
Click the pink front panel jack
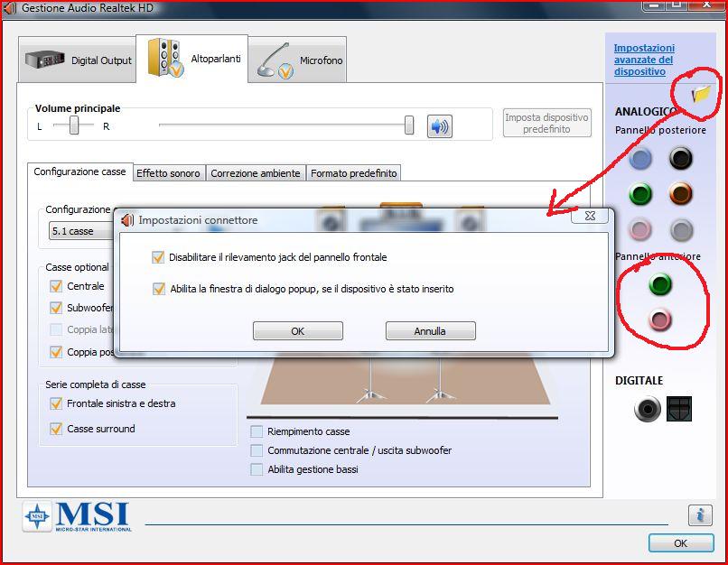[660, 320]
